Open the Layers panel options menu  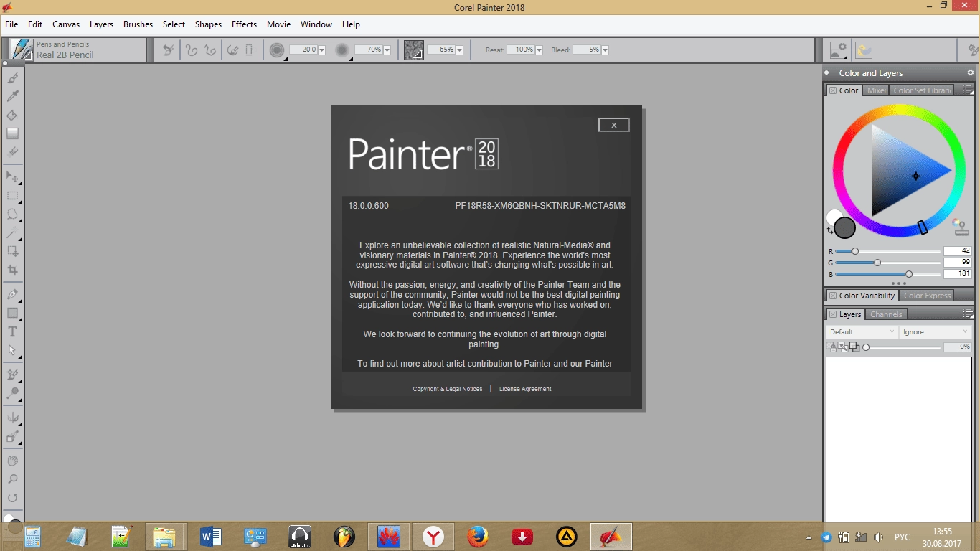click(968, 314)
